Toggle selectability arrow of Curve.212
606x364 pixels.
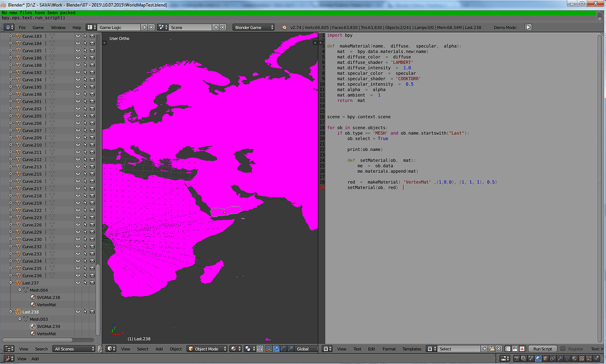tap(85, 159)
